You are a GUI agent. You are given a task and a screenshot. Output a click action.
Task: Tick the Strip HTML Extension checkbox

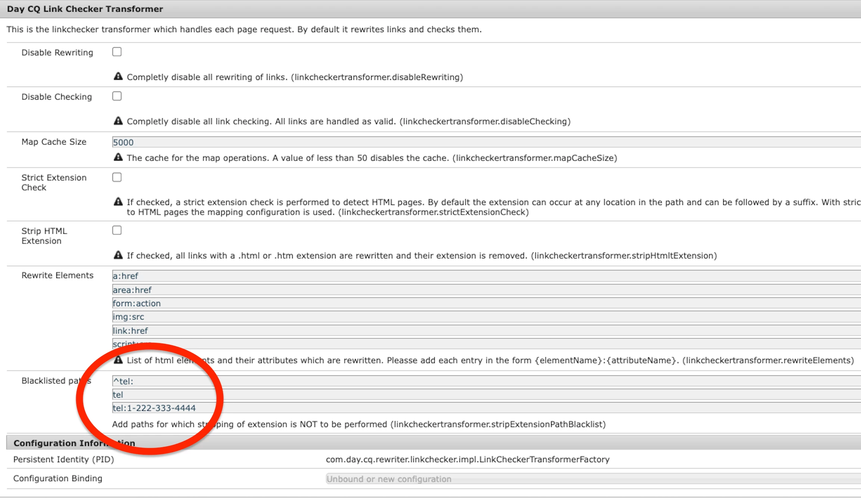(x=117, y=230)
